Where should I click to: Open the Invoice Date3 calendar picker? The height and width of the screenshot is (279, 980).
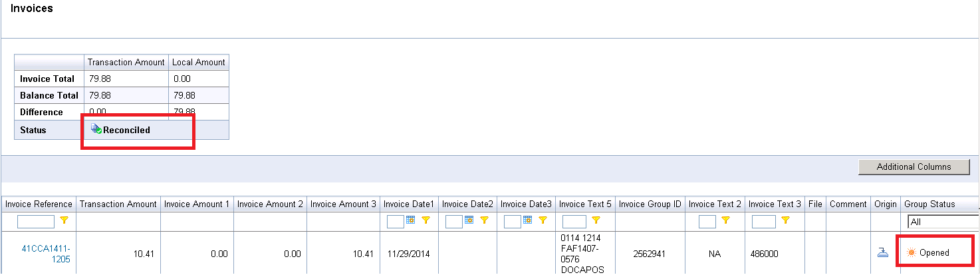coord(527,220)
